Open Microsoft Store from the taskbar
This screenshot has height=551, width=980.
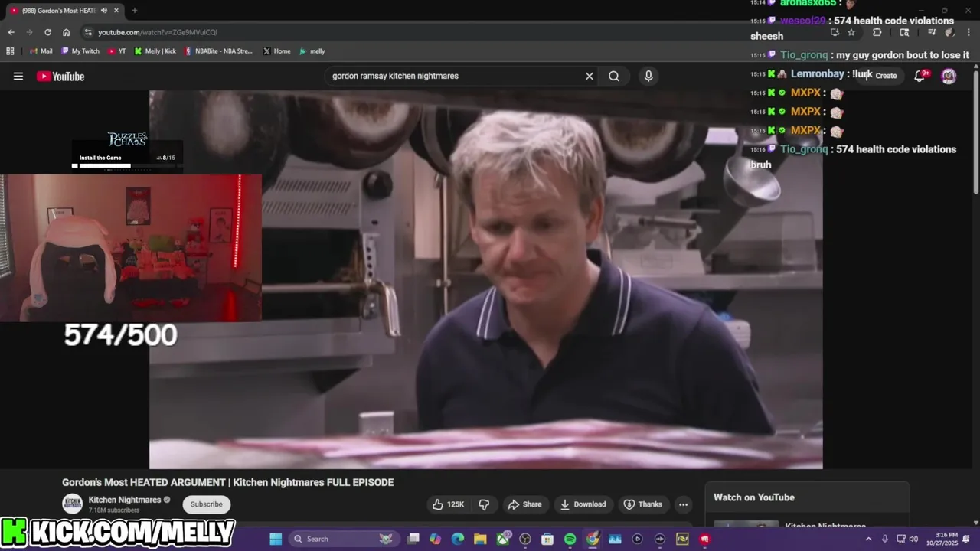click(x=547, y=539)
